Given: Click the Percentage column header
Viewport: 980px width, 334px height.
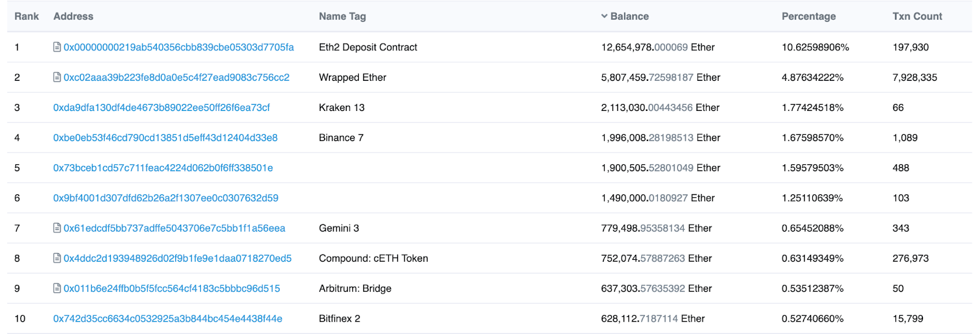Looking at the screenshot, I should click(x=809, y=17).
